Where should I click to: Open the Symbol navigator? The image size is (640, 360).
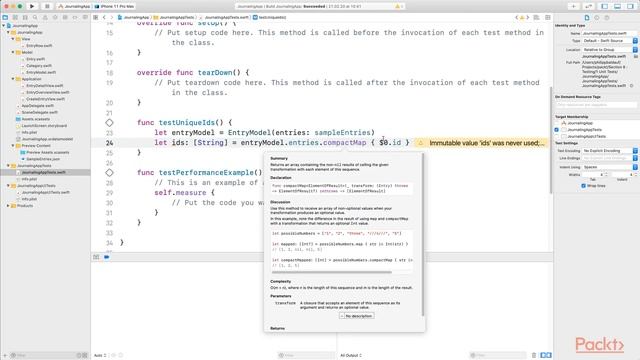[25, 18]
